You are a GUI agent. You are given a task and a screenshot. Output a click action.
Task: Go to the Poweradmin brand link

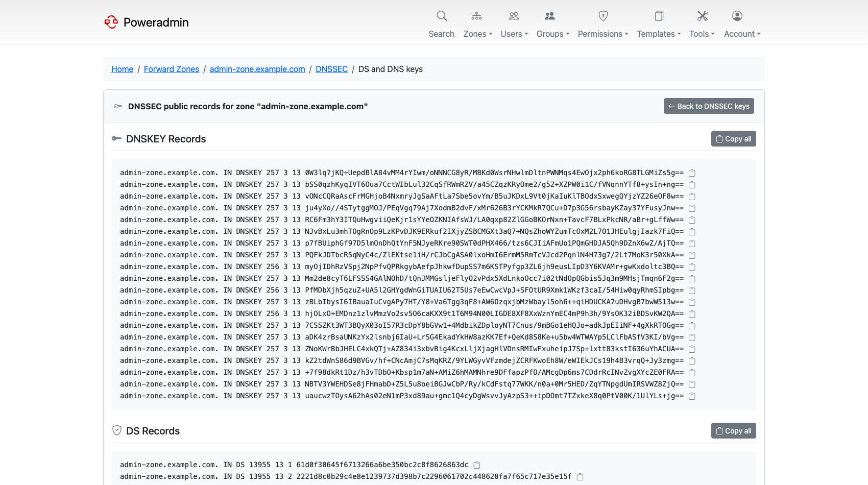[147, 22]
